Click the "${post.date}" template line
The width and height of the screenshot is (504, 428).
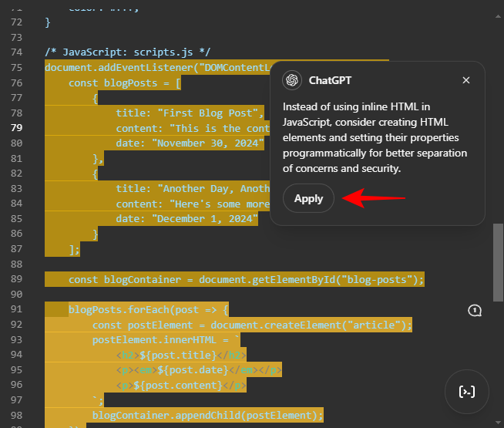tap(199, 370)
